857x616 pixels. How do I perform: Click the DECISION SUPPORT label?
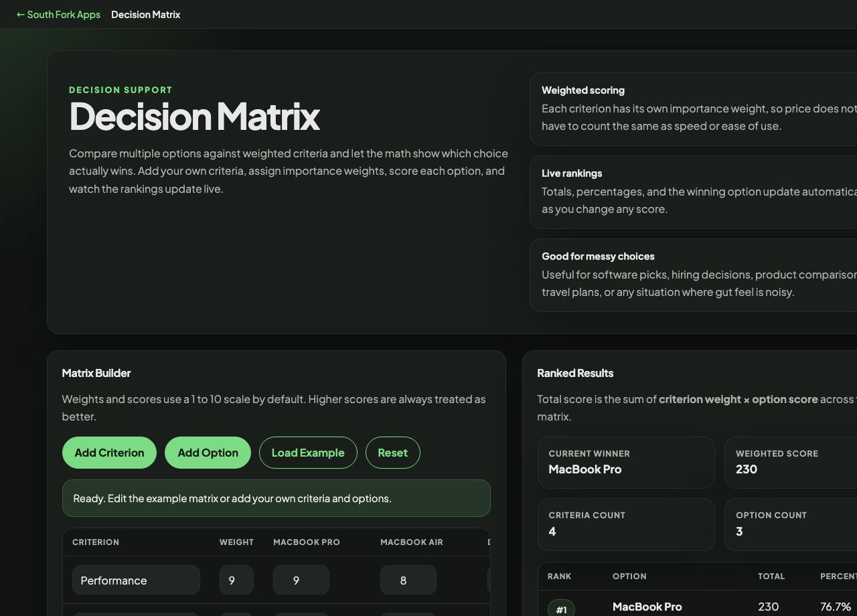coord(121,90)
